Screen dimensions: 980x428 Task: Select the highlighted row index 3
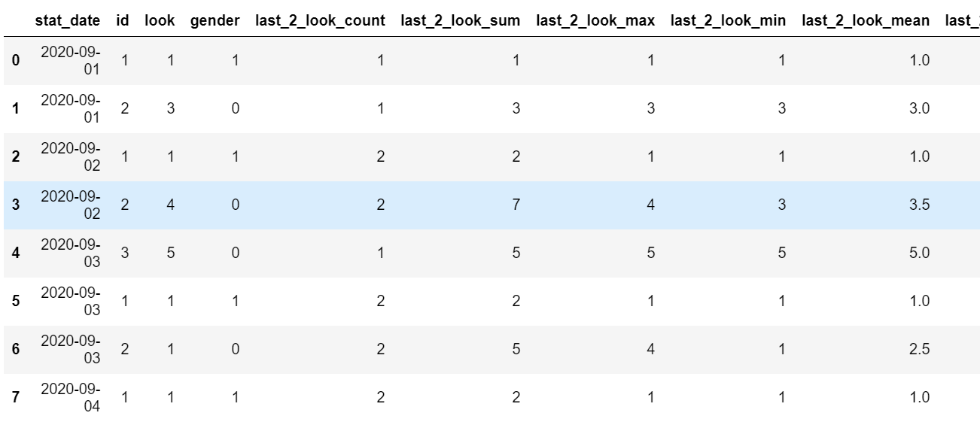pyautogui.click(x=16, y=205)
